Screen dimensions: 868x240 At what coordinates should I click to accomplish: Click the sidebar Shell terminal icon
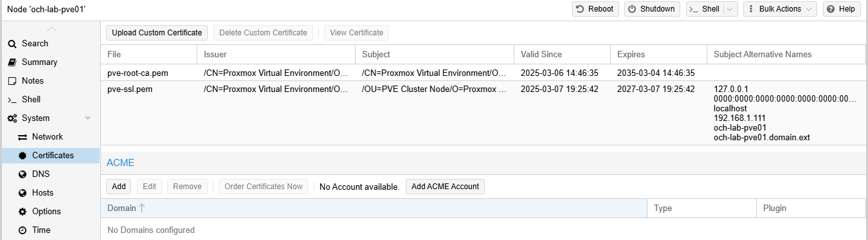pyautogui.click(x=12, y=100)
